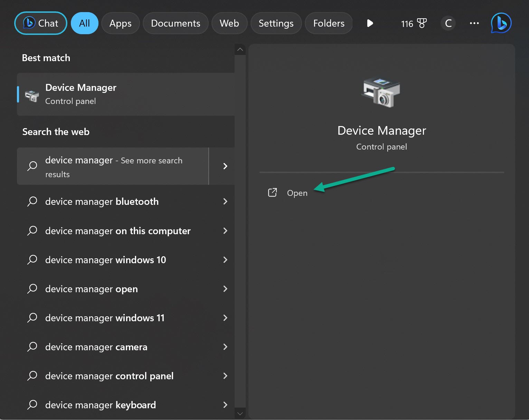Expand device manager control panel chevron
This screenshot has width=529, height=420.
pos(225,375)
